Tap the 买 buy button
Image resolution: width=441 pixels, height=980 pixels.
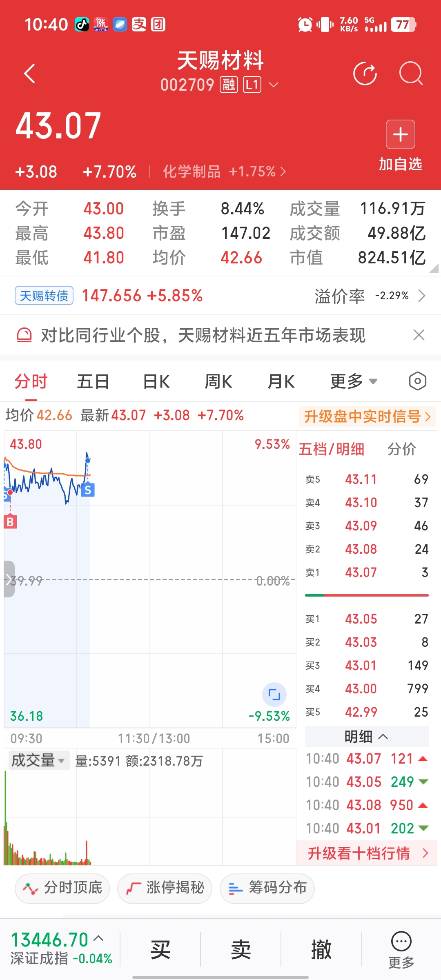160,949
